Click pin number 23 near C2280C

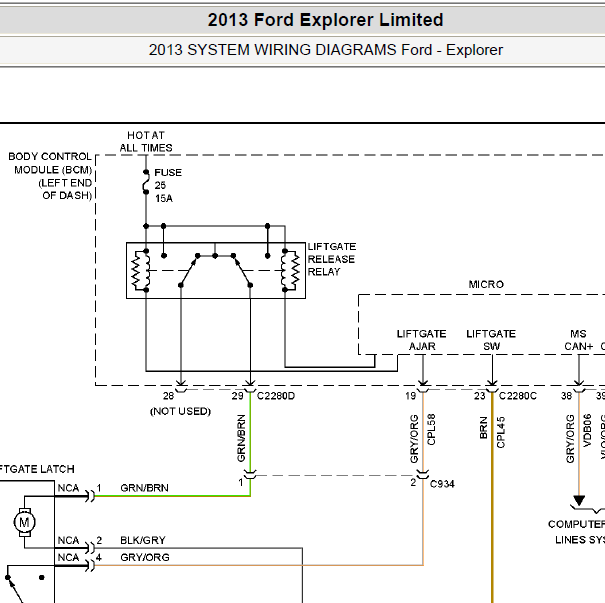(480, 396)
